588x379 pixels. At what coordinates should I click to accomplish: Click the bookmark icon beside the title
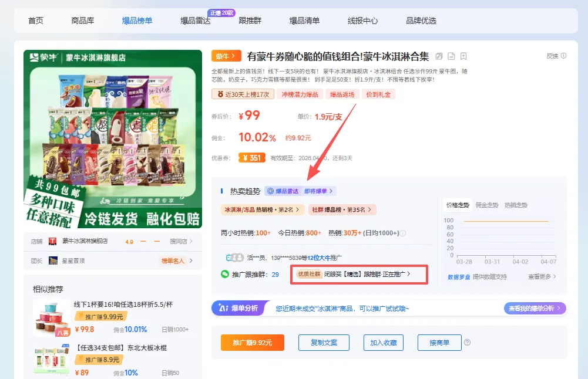pos(463,56)
